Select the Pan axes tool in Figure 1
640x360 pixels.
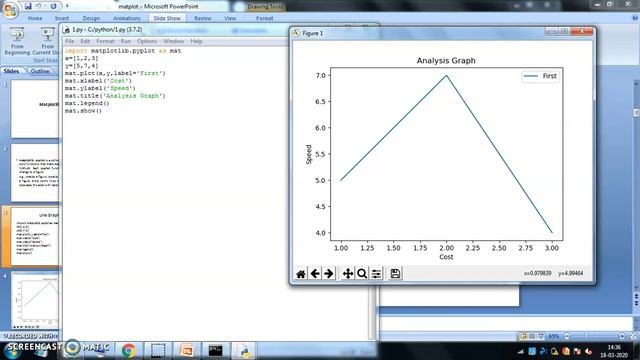[348, 273]
